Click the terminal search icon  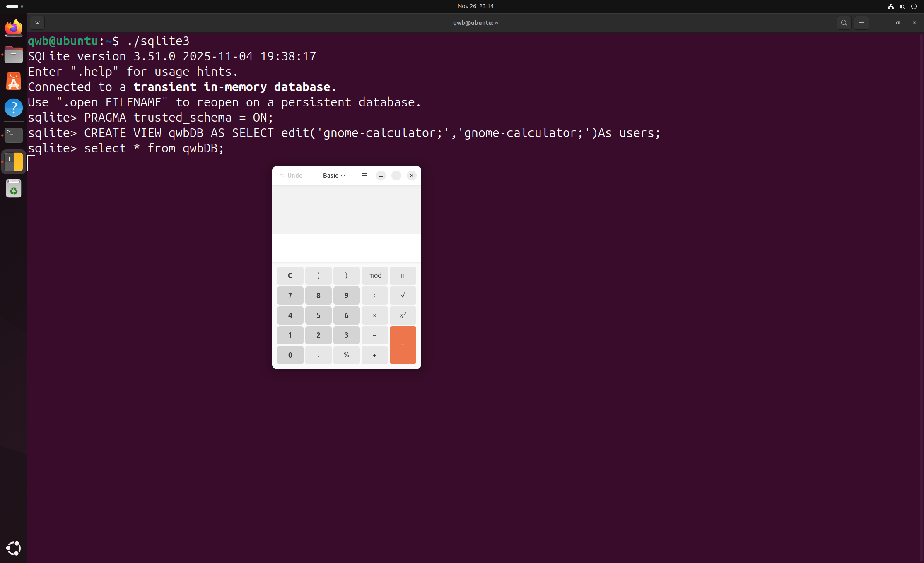(x=844, y=23)
